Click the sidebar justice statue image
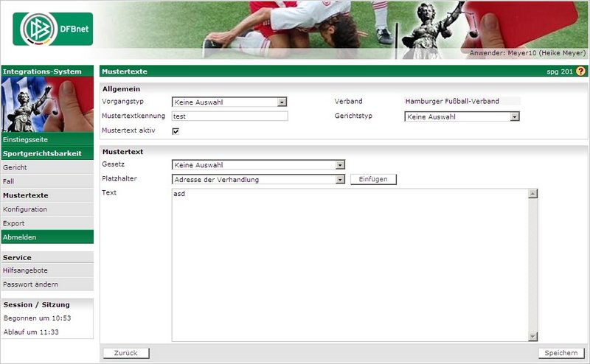Screen dimensions: 590x364 47,105
